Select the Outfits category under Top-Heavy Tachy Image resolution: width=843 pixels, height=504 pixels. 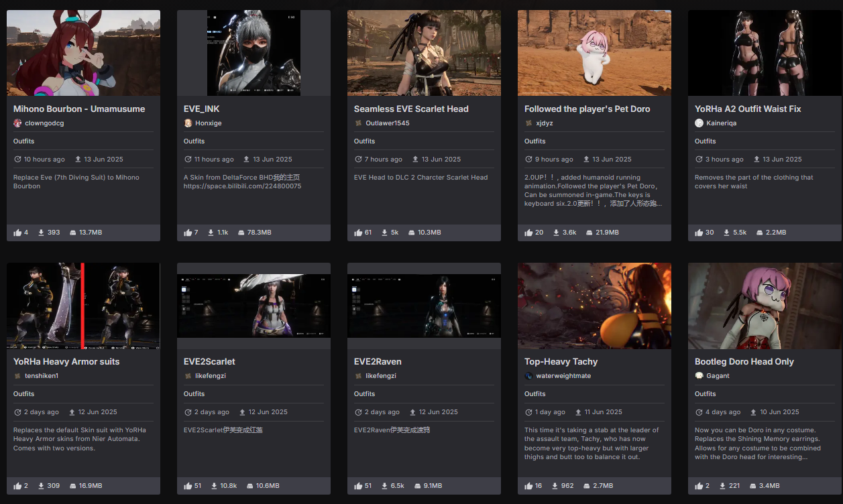tap(535, 394)
